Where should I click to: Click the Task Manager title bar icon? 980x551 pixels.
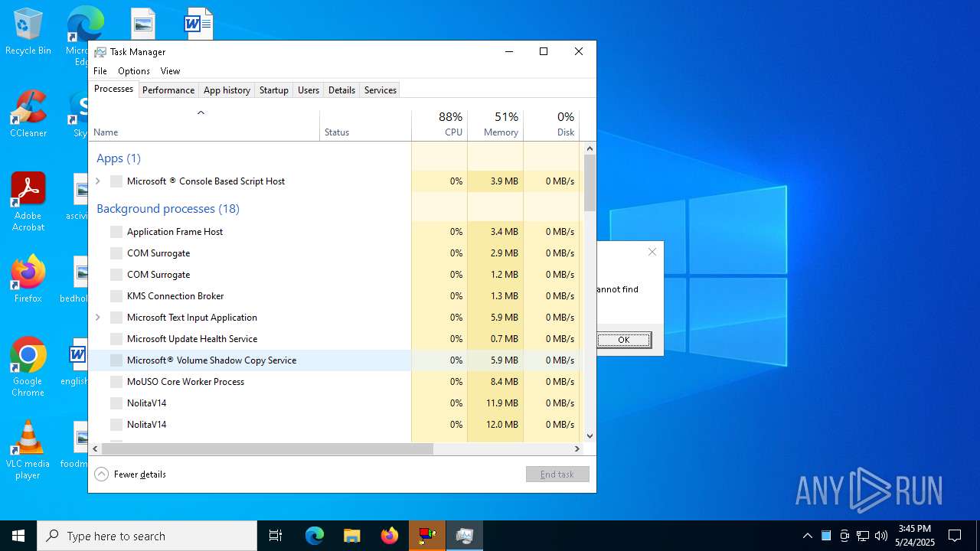tap(100, 52)
